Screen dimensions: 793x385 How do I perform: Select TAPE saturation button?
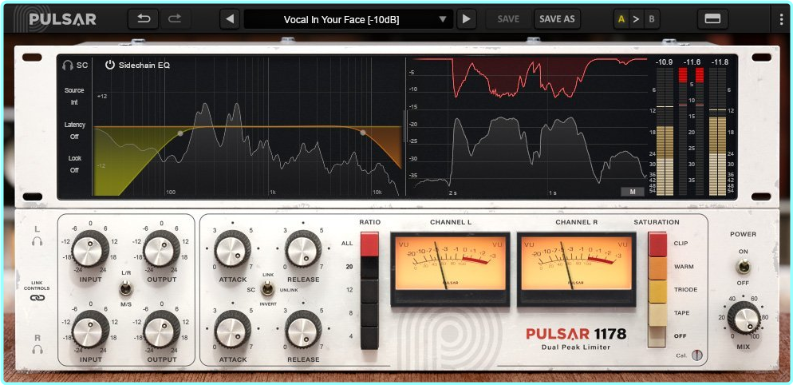pos(657,314)
